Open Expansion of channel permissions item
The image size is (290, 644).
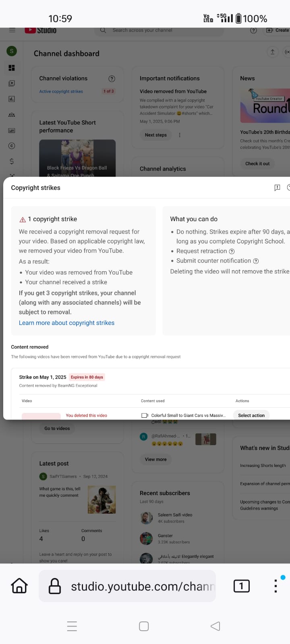[265, 484]
